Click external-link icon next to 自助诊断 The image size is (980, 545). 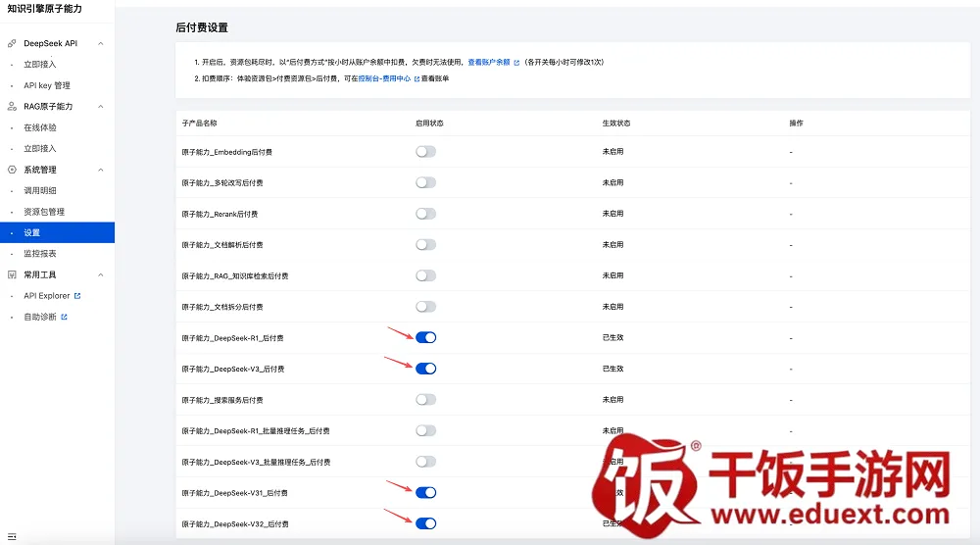coord(64,317)
